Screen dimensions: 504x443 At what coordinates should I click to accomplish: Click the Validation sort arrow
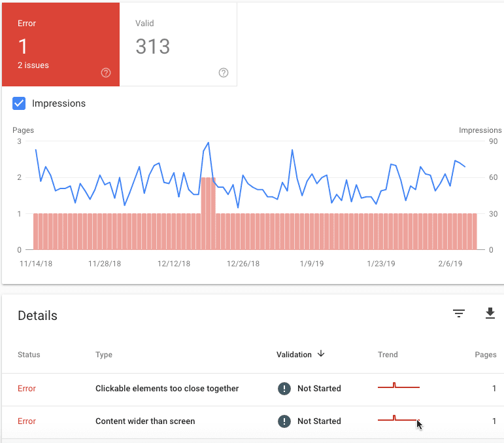click(x=321, y=354)
